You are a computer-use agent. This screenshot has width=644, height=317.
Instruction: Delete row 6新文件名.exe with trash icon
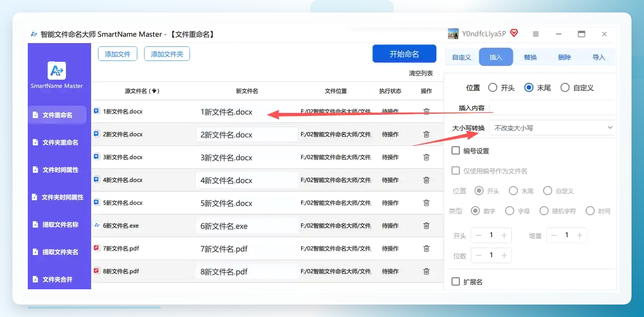pyautogui.click(x=426, y=226)
